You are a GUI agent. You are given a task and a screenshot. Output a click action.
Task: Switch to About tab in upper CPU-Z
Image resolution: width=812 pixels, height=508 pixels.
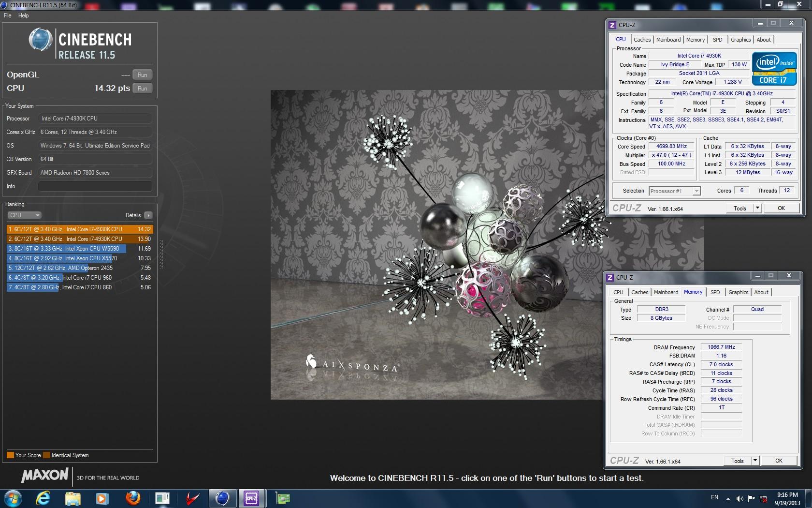click(764, 40)
